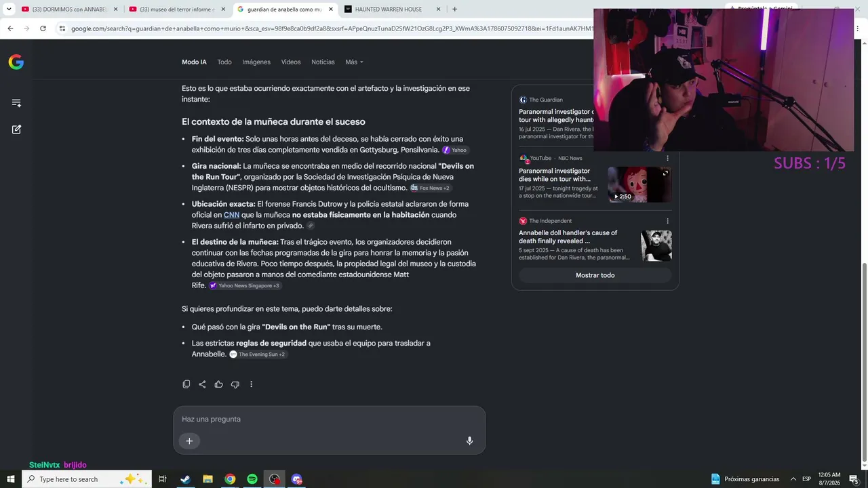Click the Google logo
Screen dimensions: 868x488
click(x=16, y=62)
